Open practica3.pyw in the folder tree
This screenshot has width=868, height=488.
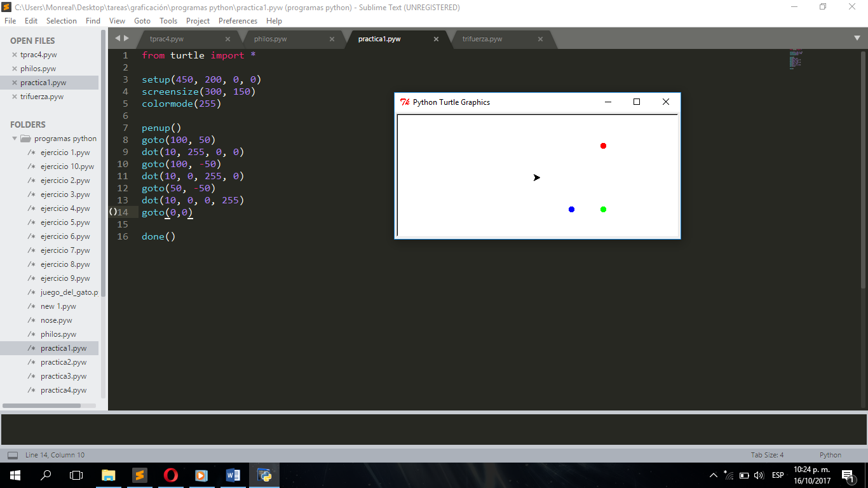pyautogui.click(x=64, y=376)
